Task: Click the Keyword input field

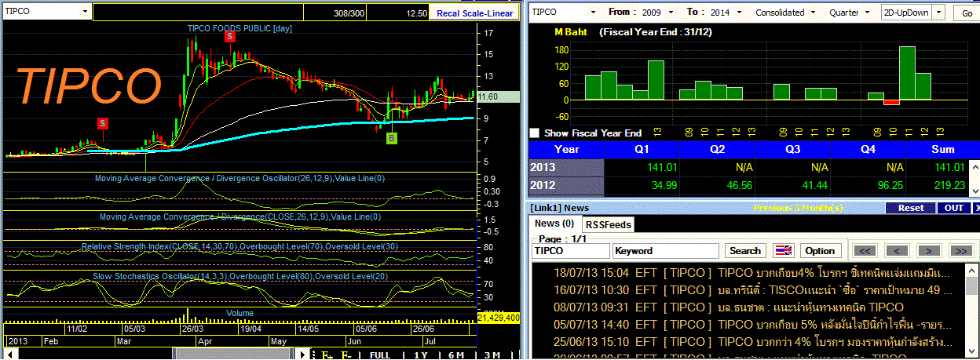Action: coord(666,251)
